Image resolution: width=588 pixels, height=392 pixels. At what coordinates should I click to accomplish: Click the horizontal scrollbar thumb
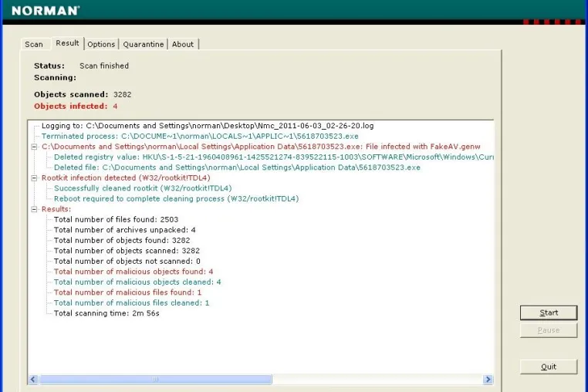156,379
